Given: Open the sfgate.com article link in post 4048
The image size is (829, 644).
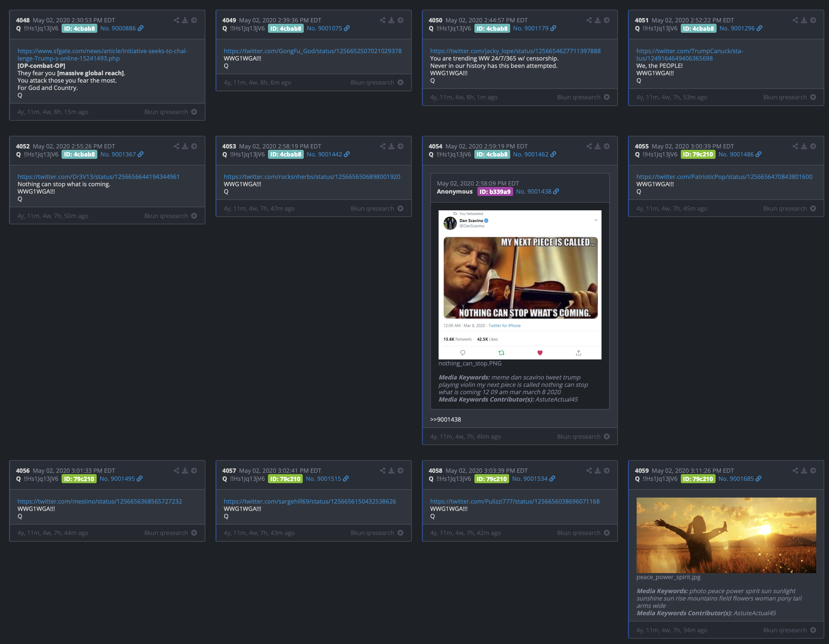Looking at the screenshot, I should (x=102, y=55).
